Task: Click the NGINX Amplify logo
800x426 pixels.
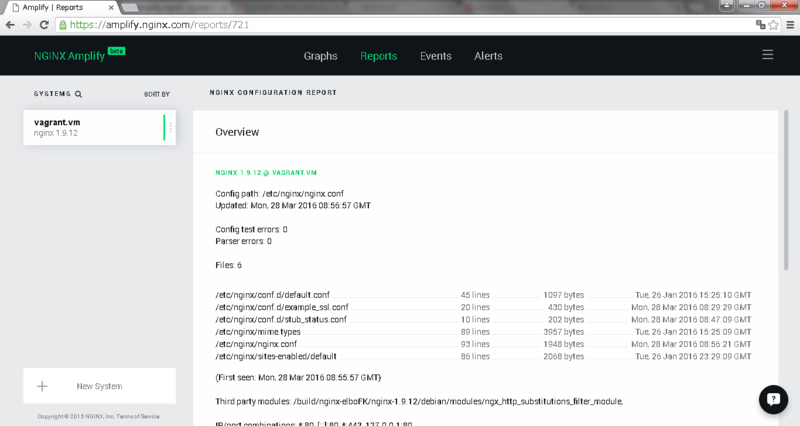Action: click(x=80, y=55)
